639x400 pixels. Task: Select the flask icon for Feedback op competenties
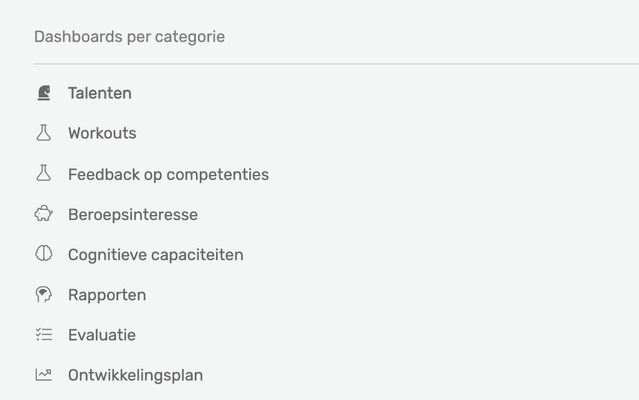point(43,174)
